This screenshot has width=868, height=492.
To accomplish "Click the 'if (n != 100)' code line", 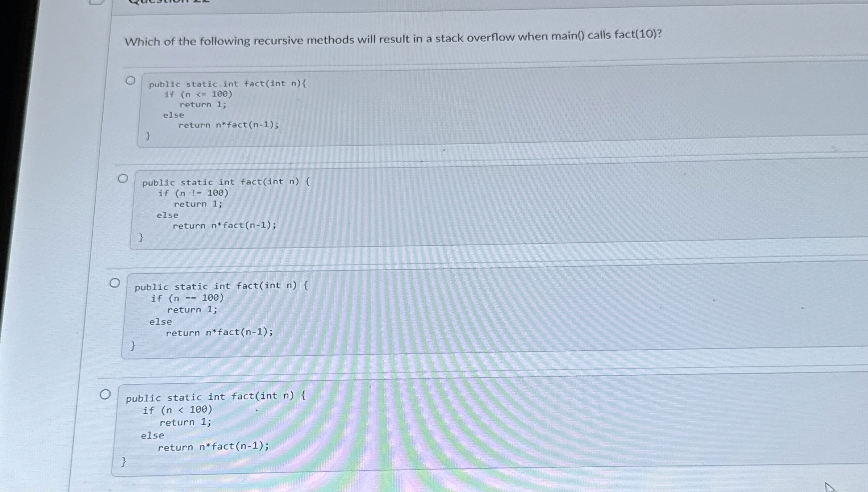I will 193,193.
